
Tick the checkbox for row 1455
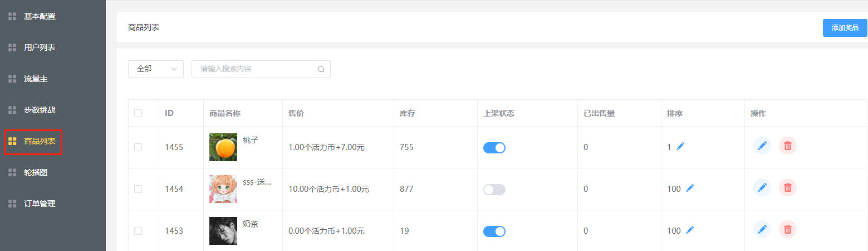(x=138, y=147)
